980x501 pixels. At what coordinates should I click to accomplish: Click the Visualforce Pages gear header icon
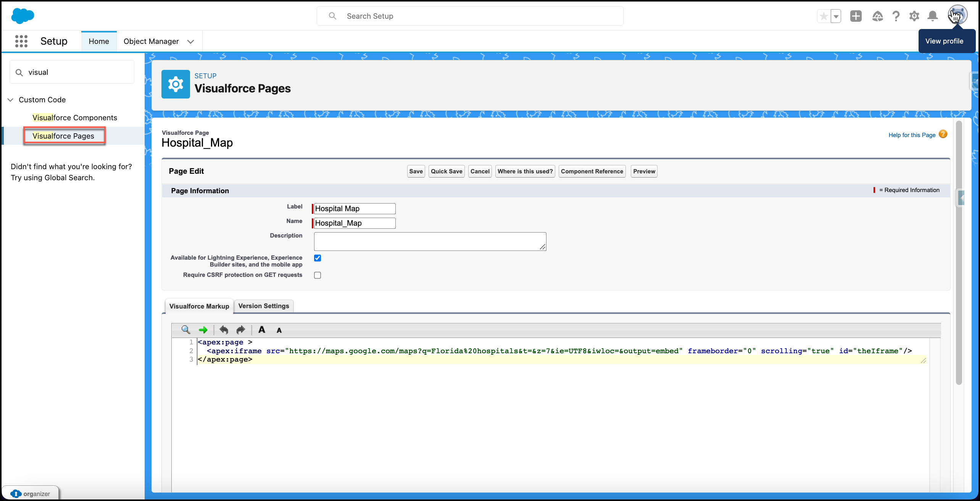pos(176,84)
